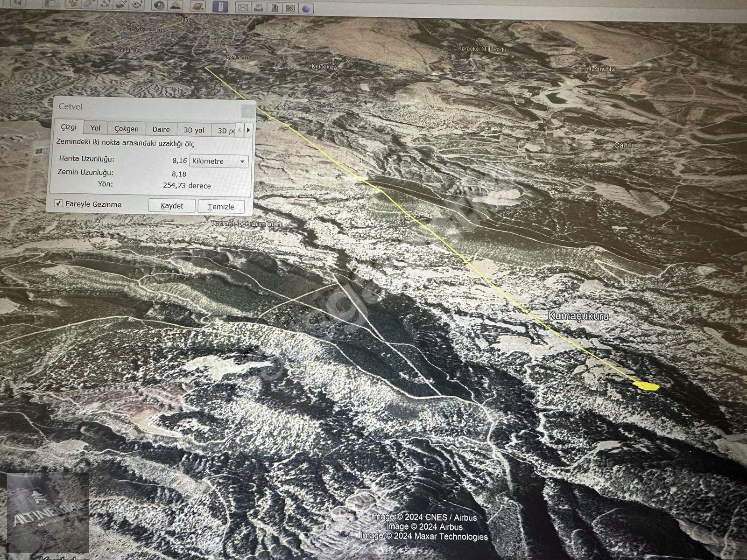Show historical imagery with the clock icon
This screenshot has height=560, width=747.
(x=159, y=5)
